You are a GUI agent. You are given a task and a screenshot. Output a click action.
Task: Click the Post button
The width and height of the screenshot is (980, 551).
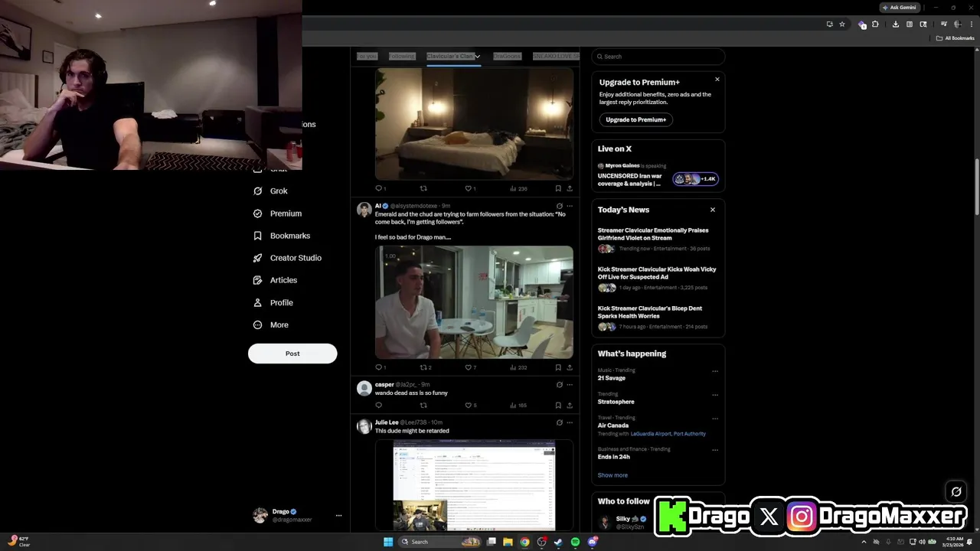[x=292, y=354]
